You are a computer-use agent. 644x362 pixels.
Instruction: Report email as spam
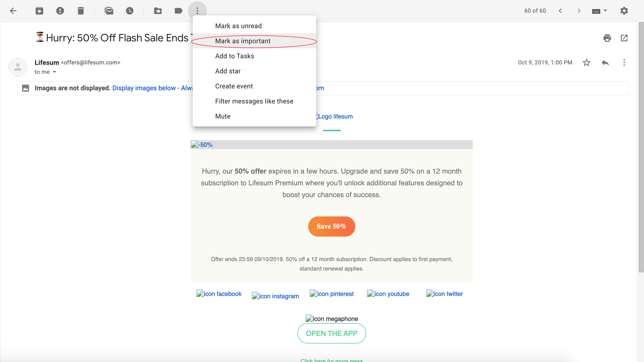(x=60, y=11)
